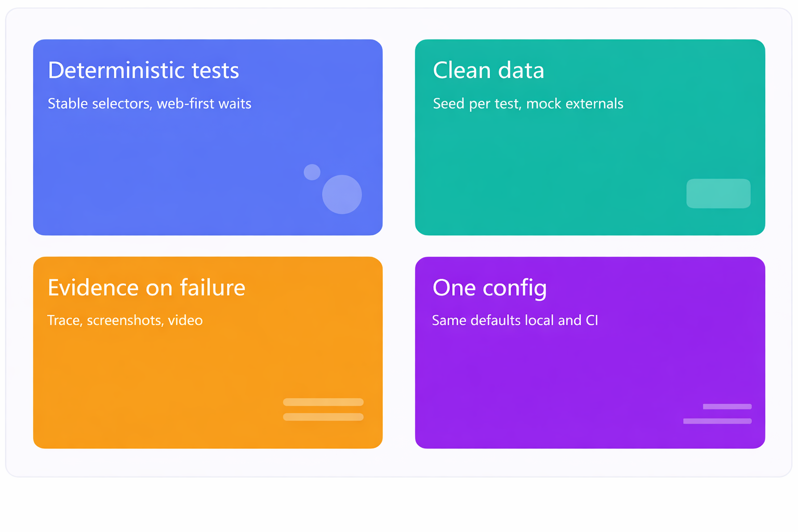
Task: Click the empty white area below the cards
Action: pos(399,504)
